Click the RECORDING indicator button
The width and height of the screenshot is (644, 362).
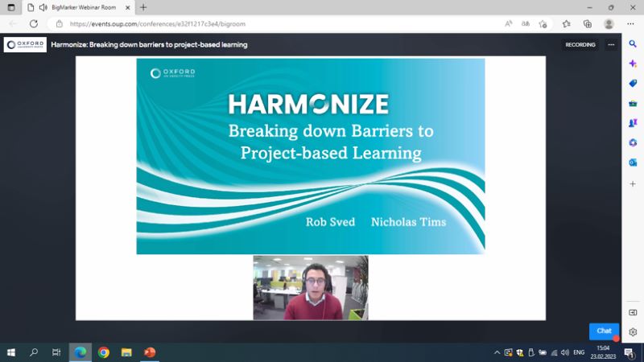point(580,45)
